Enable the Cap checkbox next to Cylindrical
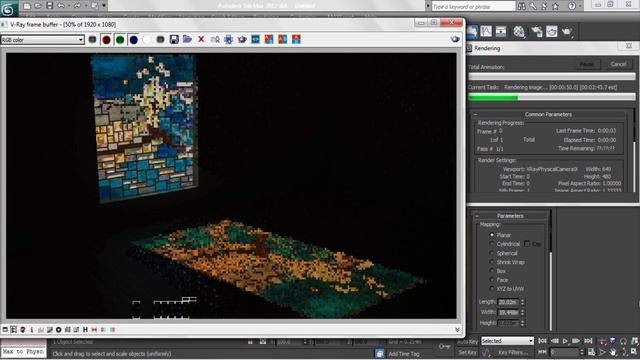640x360 pixels. pos(527,244)
